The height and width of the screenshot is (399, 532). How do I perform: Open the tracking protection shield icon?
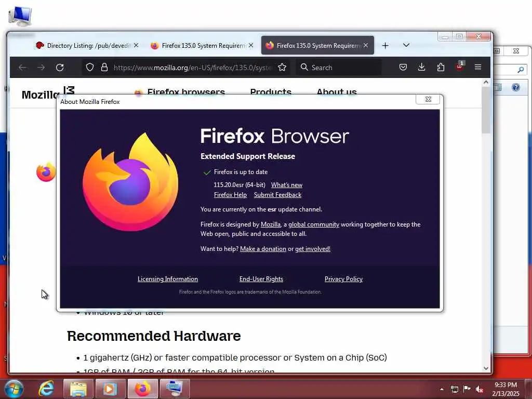click(x=89, y=67)
